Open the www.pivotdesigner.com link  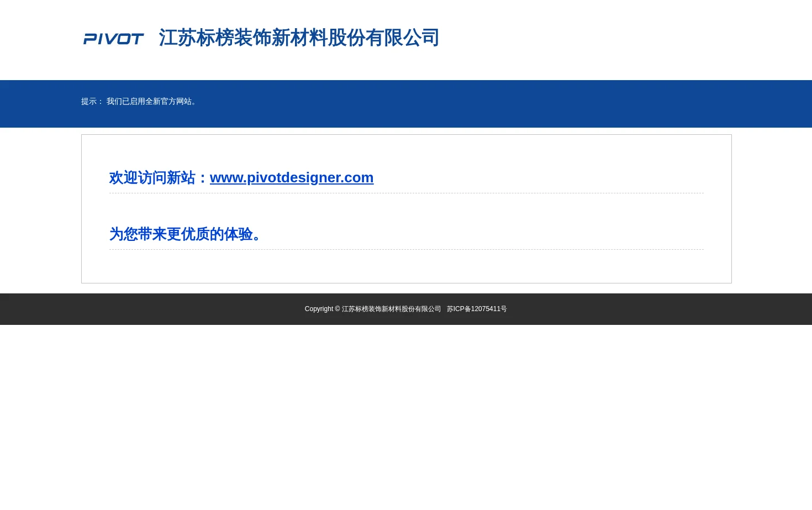pos(292,177)
